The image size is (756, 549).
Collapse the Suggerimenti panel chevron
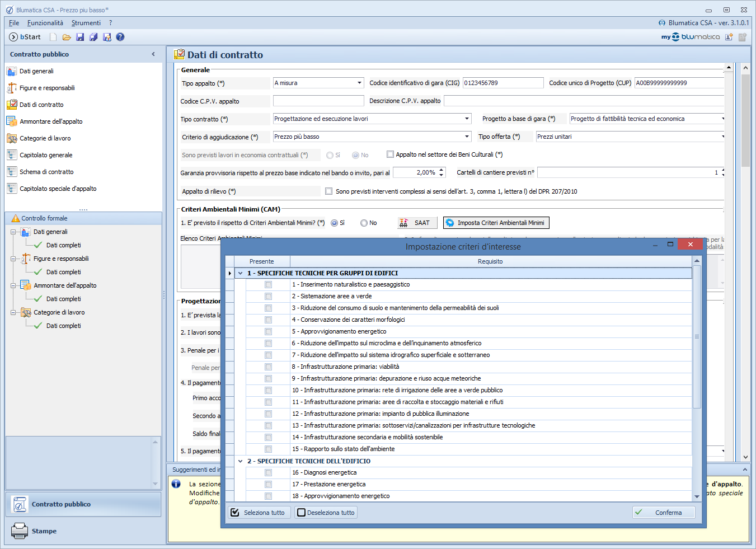tap(745, 470)
